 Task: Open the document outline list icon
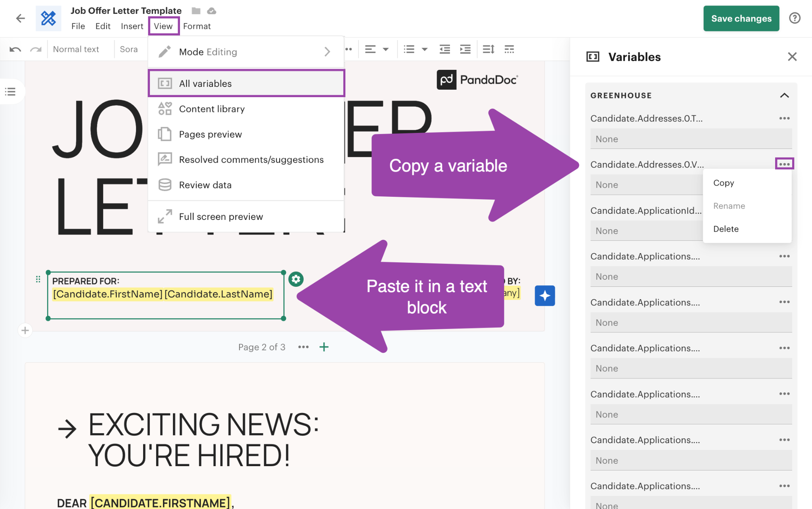coord(10,92)
